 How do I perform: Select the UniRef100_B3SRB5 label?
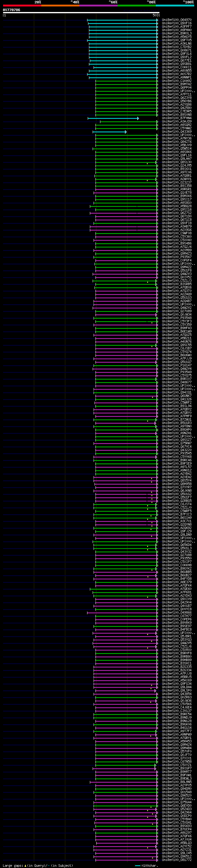point(177,284)
